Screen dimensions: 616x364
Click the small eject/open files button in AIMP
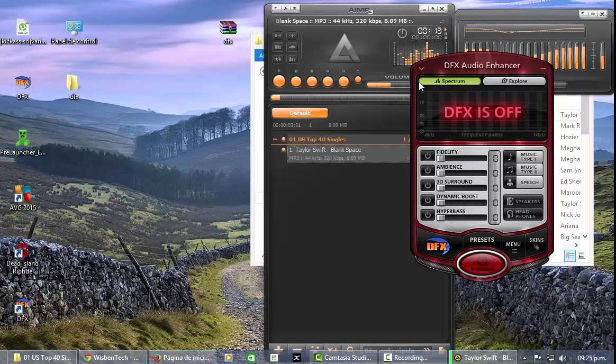(x=358, y=80)
